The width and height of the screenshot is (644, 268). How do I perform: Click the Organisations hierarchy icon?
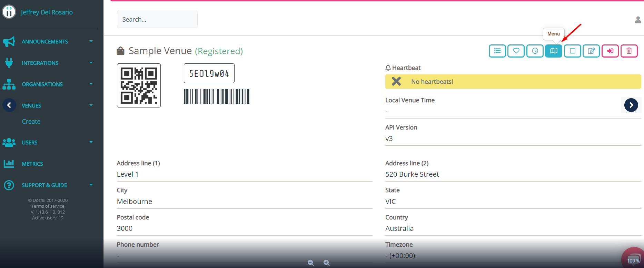[x=9, y=84]
